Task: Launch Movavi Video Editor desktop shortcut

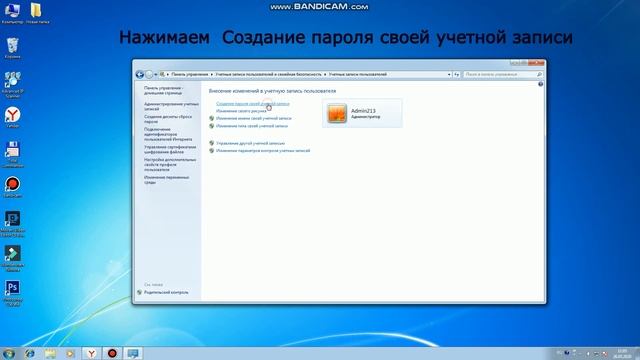Action: [13, 223]
